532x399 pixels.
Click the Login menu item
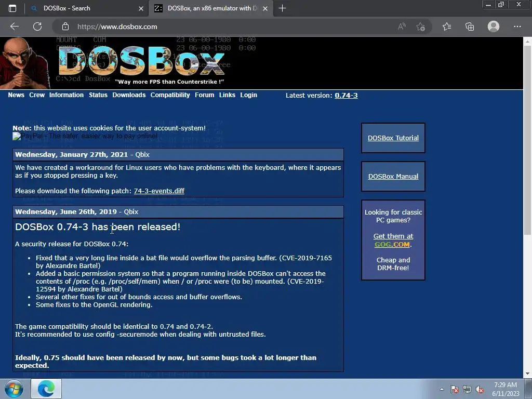click(x=248, y=95)
